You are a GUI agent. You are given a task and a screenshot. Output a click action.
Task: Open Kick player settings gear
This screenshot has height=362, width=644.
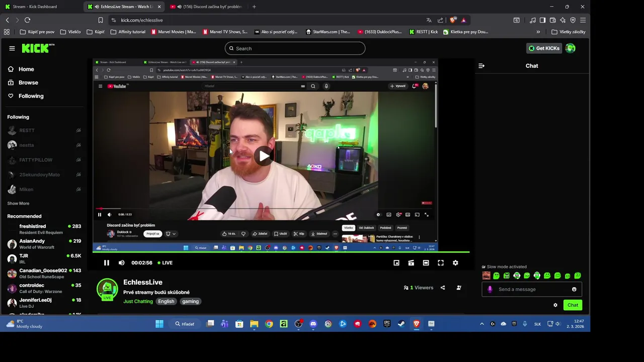[455, 262]
